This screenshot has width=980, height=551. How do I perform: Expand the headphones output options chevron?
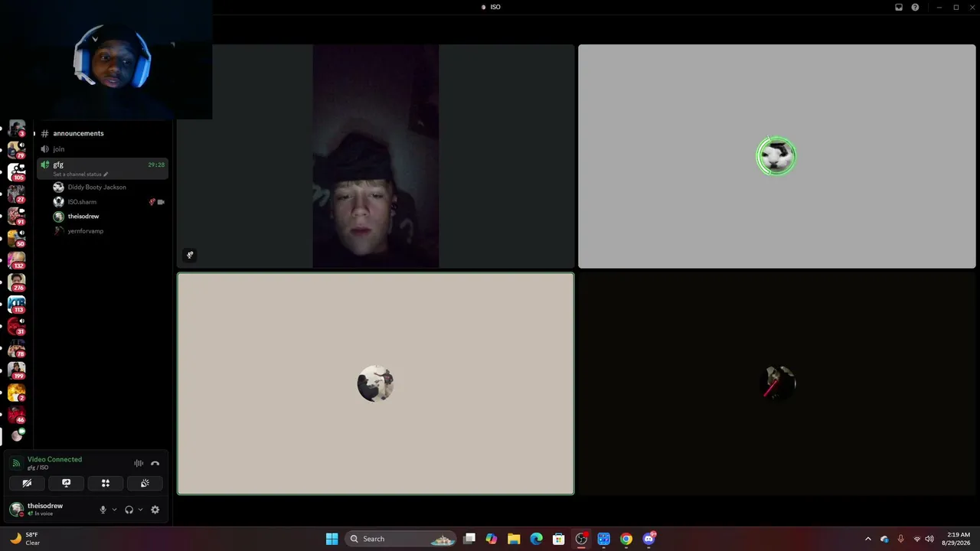[x=140, y=510]
